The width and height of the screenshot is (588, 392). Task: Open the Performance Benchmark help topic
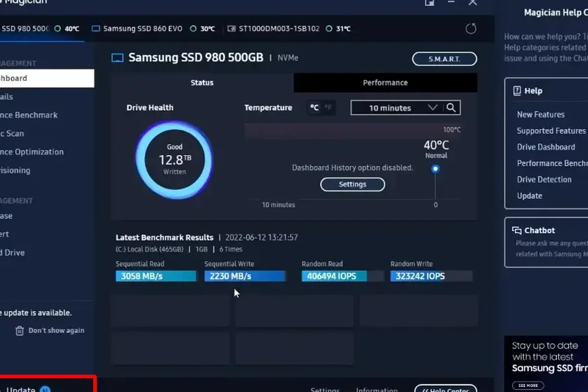pos(552,163)
